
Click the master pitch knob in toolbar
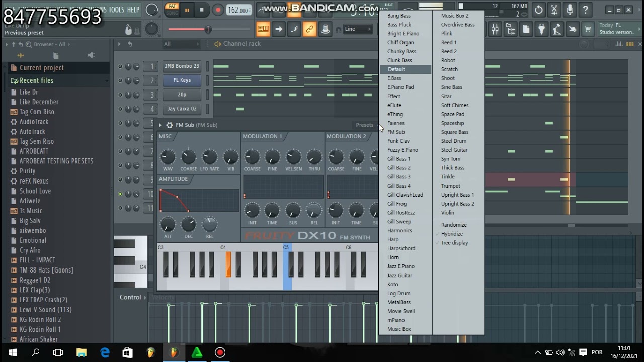pos(151,29)
